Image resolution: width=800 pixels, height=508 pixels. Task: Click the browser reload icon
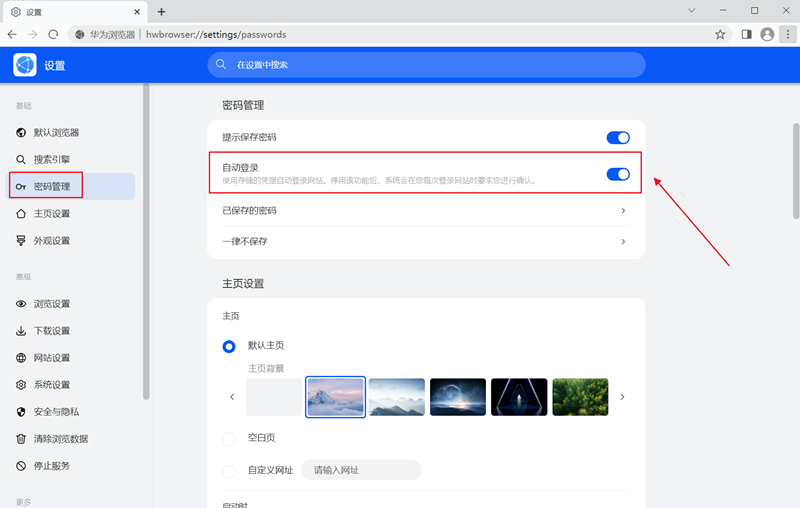tap(54, 34)
